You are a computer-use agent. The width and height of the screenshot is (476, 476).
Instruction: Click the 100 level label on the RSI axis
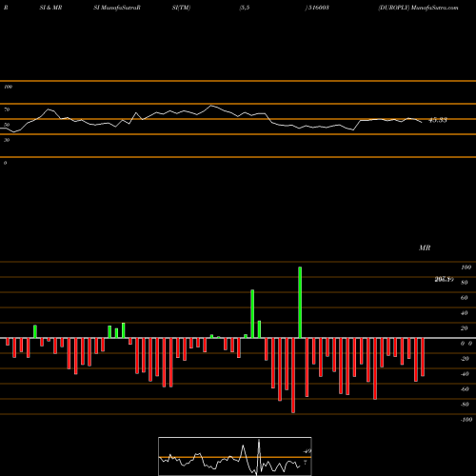(8, 87)
